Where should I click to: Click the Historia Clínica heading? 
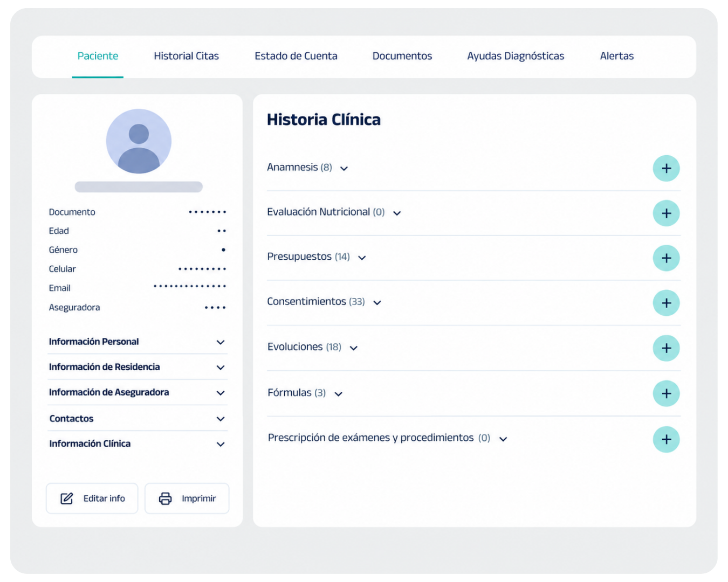(324, 120)
